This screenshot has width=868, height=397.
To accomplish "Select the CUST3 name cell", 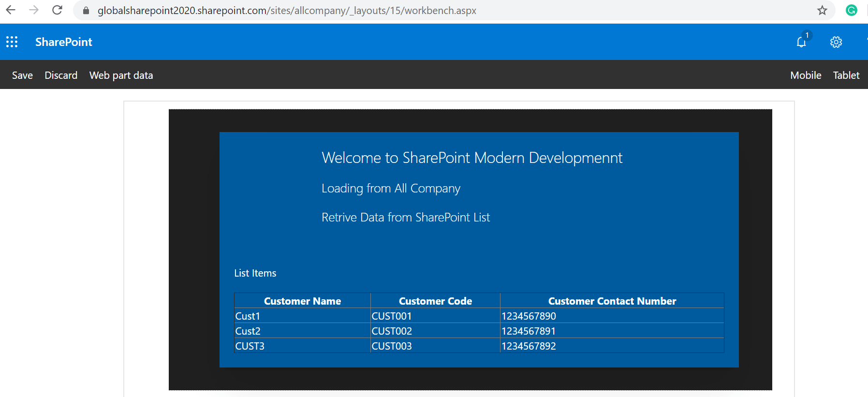I will point(303,346).
